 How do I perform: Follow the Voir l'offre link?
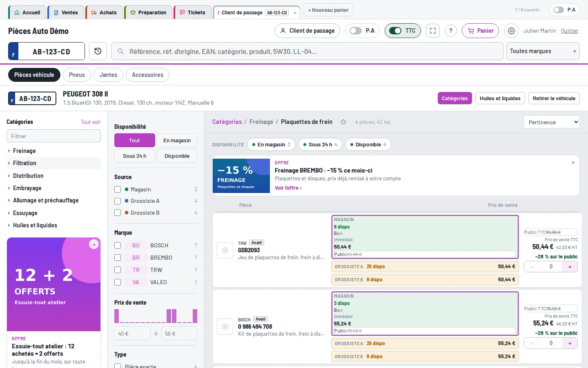(288, 188)
